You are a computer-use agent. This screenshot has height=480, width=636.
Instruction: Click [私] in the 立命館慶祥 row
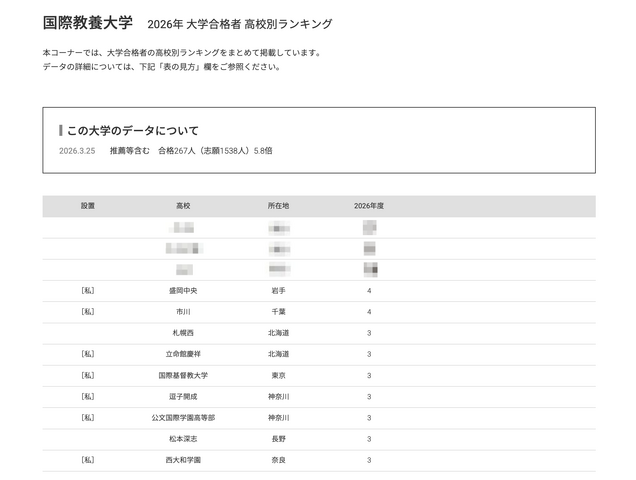point(88,354)
